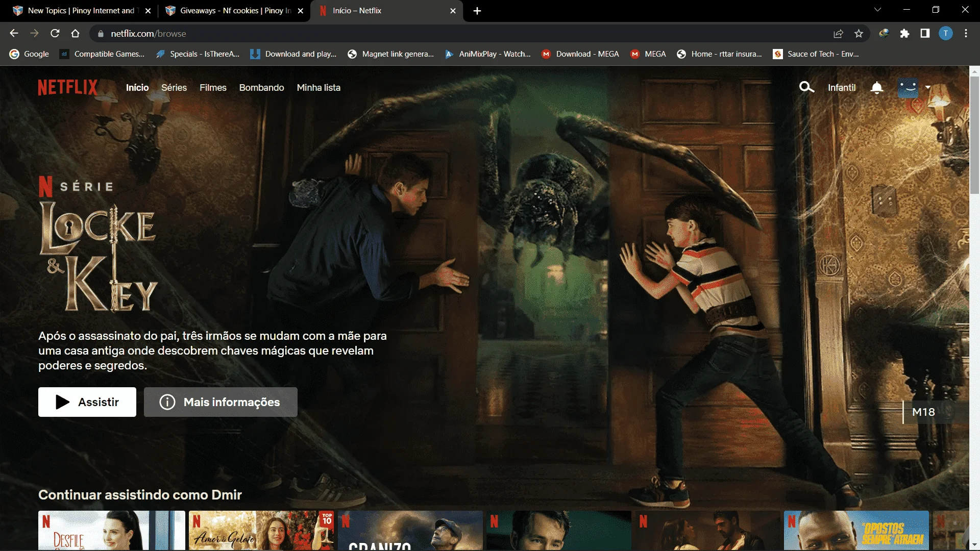Open the Netflix notifications bell
This screenshot has height=551, width=980.
(877, 88)
